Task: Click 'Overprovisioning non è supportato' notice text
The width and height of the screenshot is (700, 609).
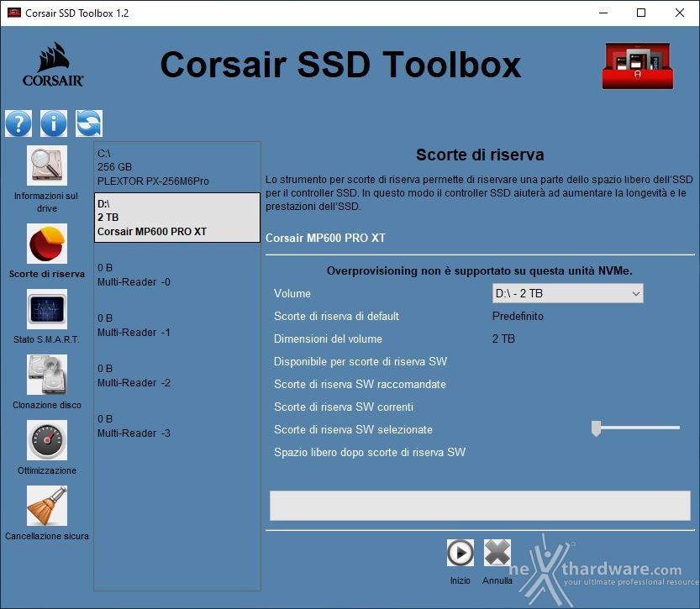Action: 480,270
